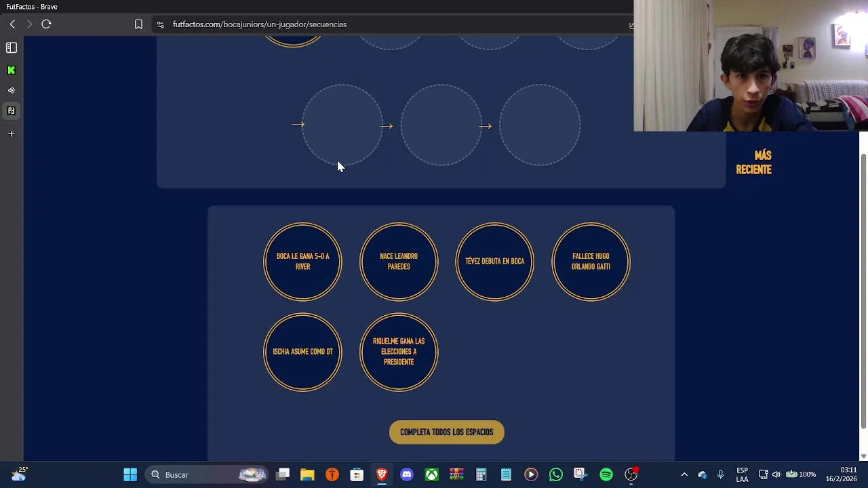Open Notepad from the taskbar
The width and height of the screenshot is (868, 488).
point(507,474)
